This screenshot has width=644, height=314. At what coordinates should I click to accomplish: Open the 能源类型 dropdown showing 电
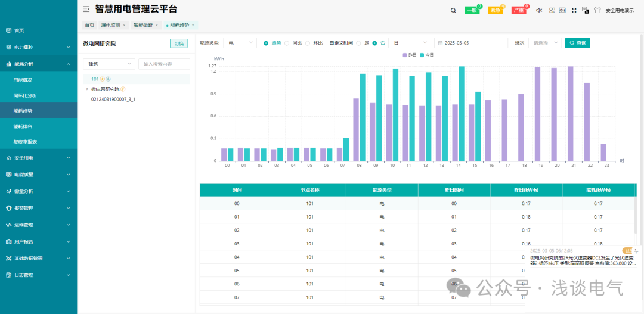coord(240,43)
